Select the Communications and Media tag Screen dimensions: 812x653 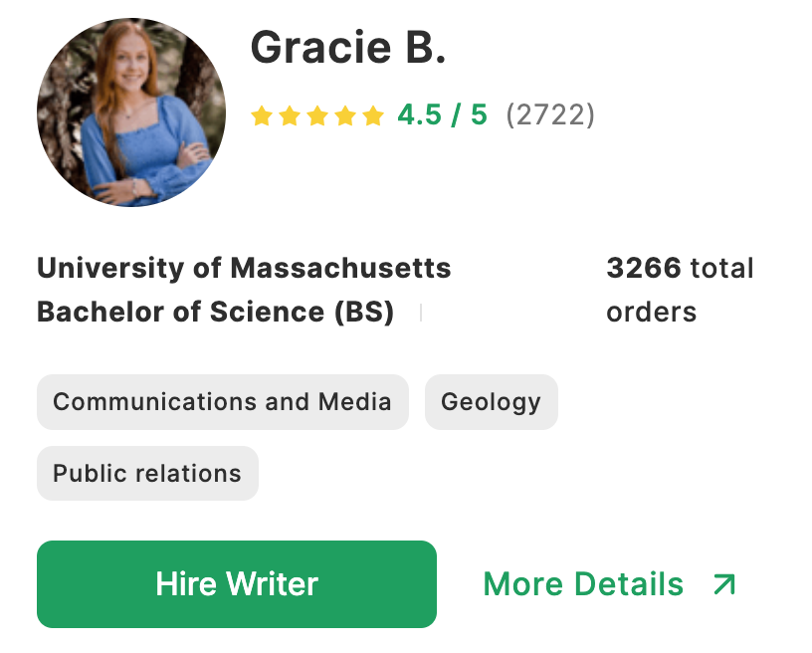pos(222,402)
